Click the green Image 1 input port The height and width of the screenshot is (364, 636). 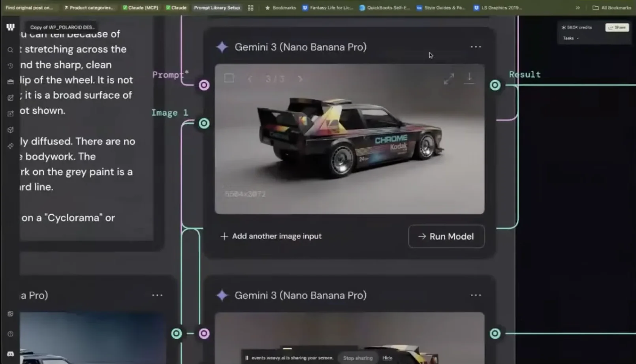[x=204, y=123]
